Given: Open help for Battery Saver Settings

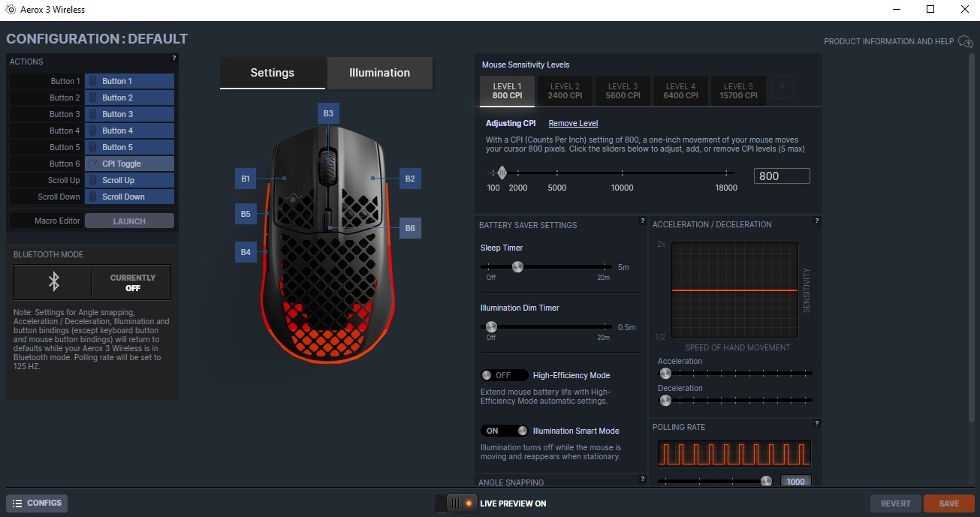Looking at the screenshot, I should point(642,221).
